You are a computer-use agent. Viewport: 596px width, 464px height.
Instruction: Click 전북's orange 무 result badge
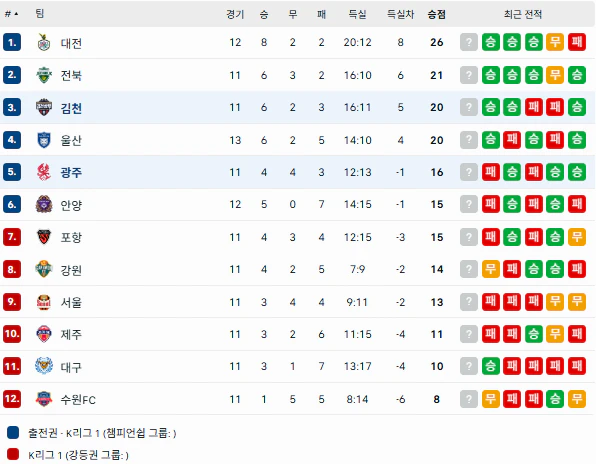click(x=555, y=75)
